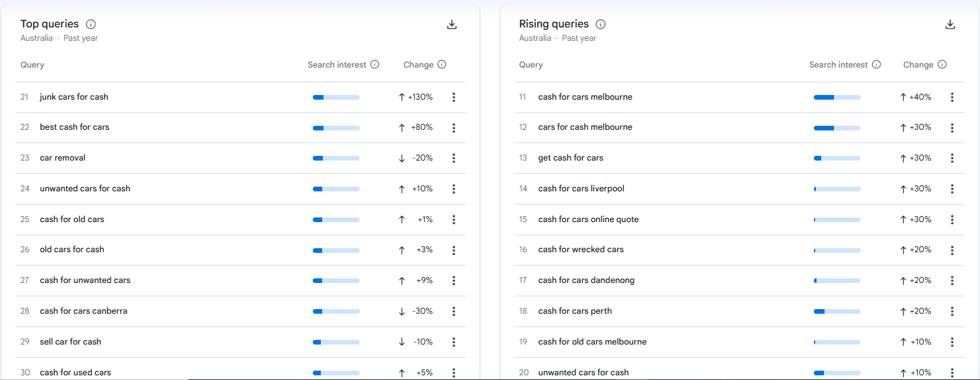Open more options for get cash for cars

pyautogui.click(x=952, y=159)
